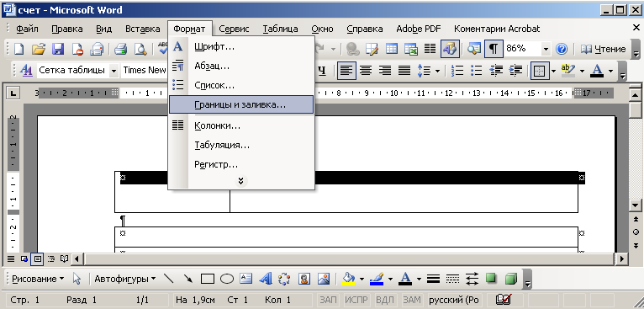Increase paragraph indent
The height and width of the screenshot is (309, 644).
tap(515, 71)
